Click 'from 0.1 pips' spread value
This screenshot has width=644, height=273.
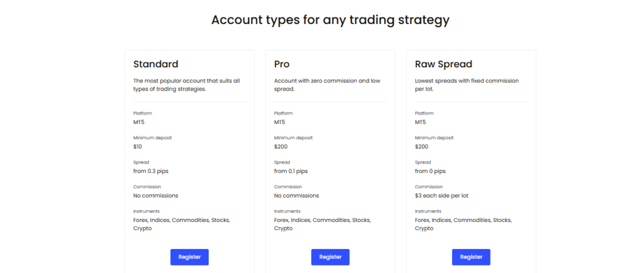click(291, 171)
